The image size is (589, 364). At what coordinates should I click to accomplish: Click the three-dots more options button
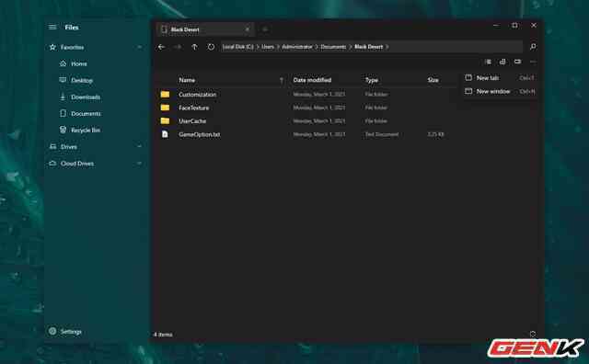point(533,62)
